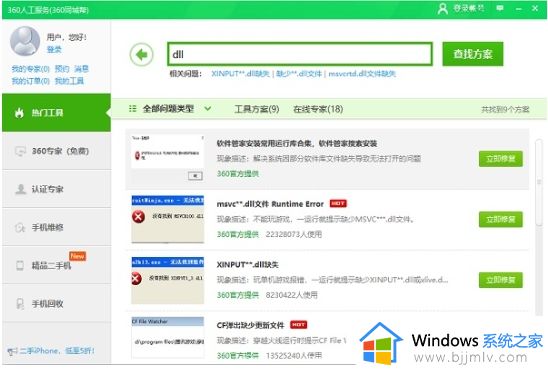548x371 pixels.
Task: Click the 22328073人使用 usage count
Action: pyautogui.click(x=294, y=234)
